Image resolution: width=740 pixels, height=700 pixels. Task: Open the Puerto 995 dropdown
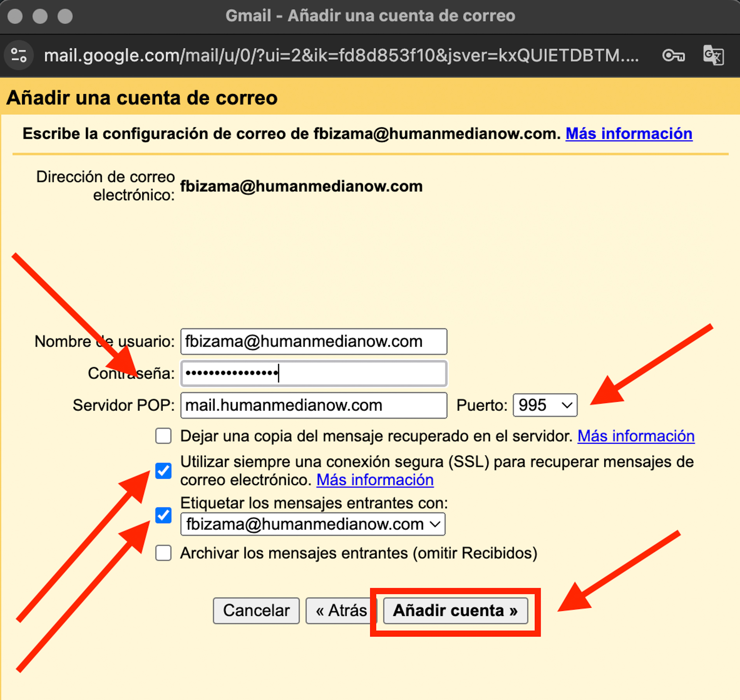[544, 405]
